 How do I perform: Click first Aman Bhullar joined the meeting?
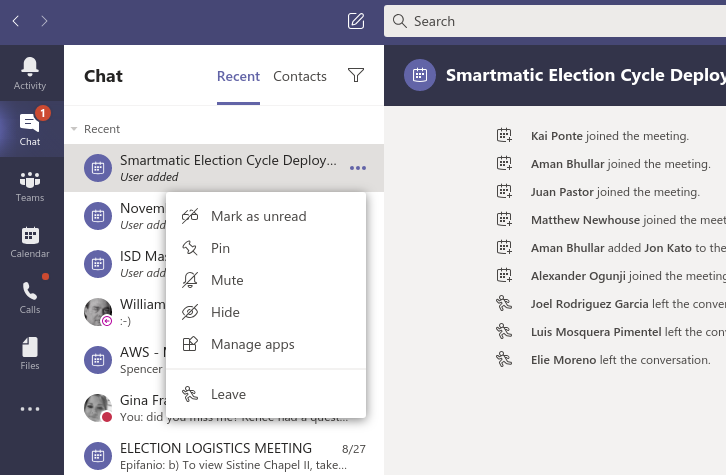tap(620, 164)
